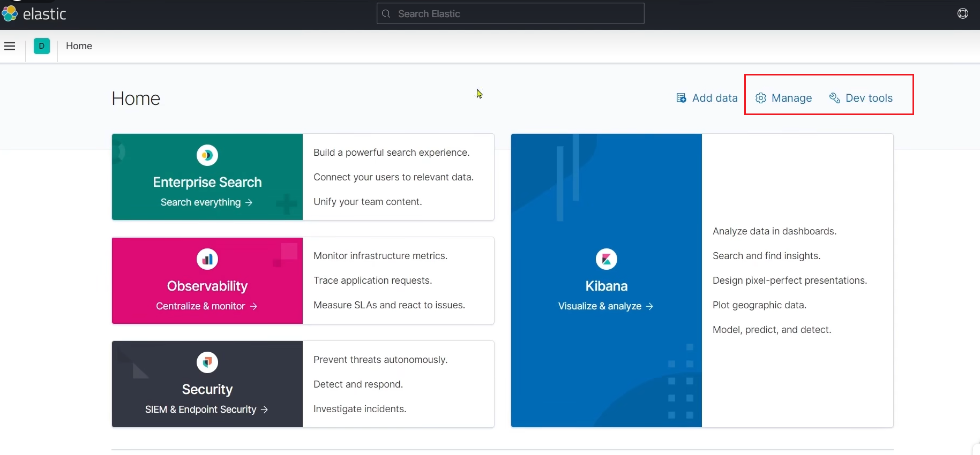Click 'Search and find insights.' text

[x=767, y=256]
